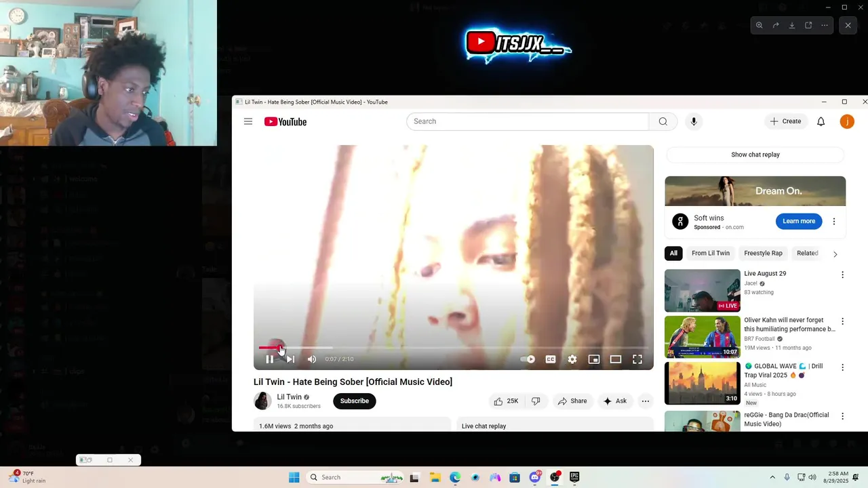Like the video with 25K likes
Image resolution: width=868 pixels, height=488 pixels.
tap(506, 401)
